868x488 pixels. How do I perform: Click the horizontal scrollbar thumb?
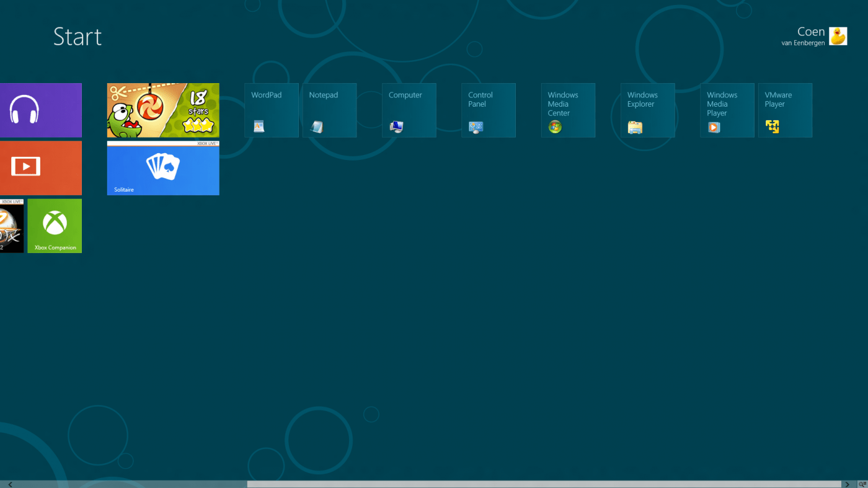pos(544,484)
